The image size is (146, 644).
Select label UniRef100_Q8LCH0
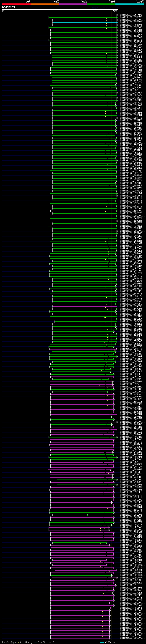131,60
